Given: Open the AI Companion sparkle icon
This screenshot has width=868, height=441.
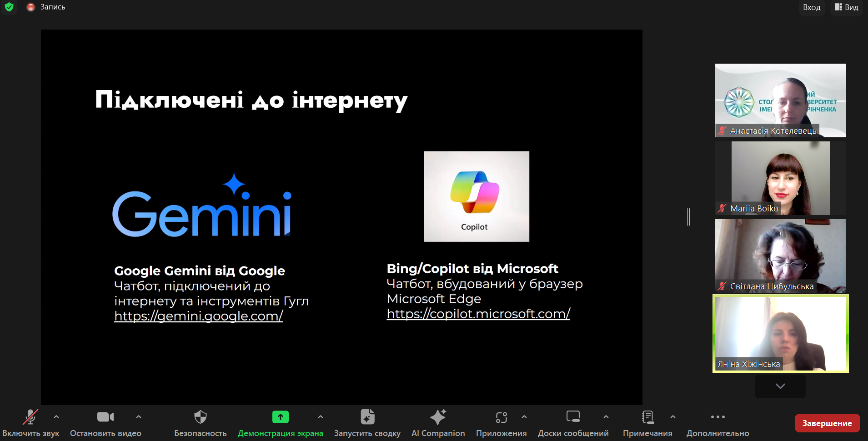Looking at the screenshot, I should pyautogui.click(x=438, y=417).
